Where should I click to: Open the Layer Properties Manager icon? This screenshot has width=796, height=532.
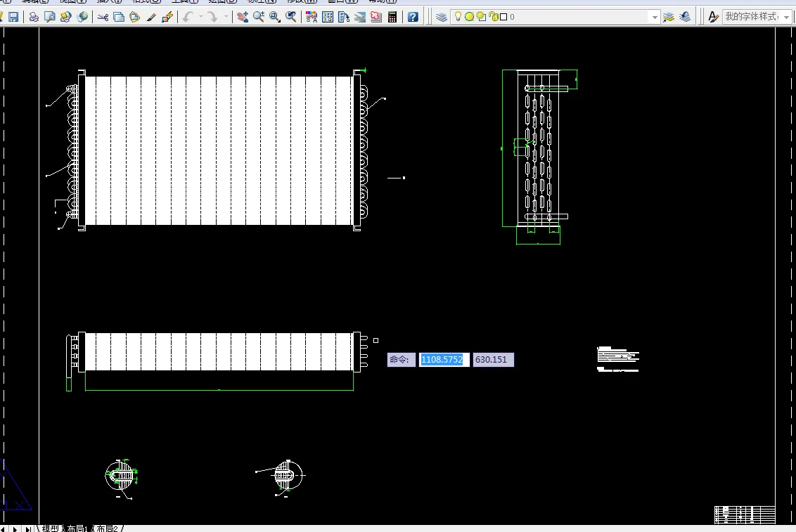[x=442, y=17]
